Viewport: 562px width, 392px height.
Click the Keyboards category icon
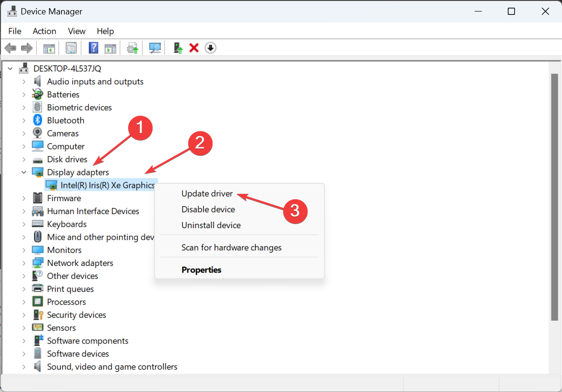(37, 224)
